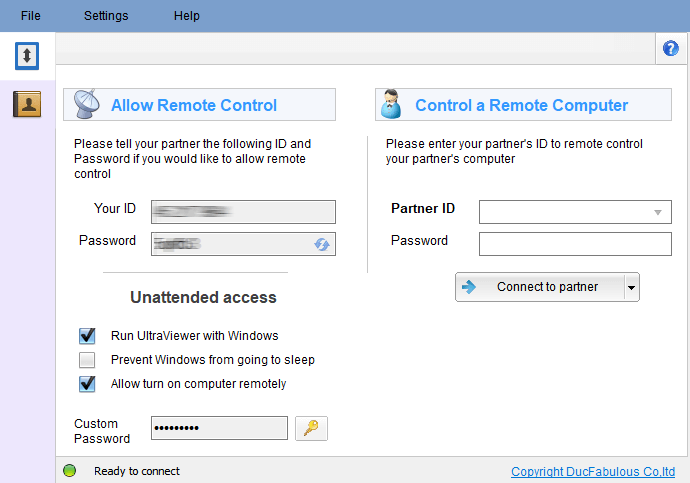Open the contacts address book icon
Screen dimensions: 690x483
click(27, 104)
